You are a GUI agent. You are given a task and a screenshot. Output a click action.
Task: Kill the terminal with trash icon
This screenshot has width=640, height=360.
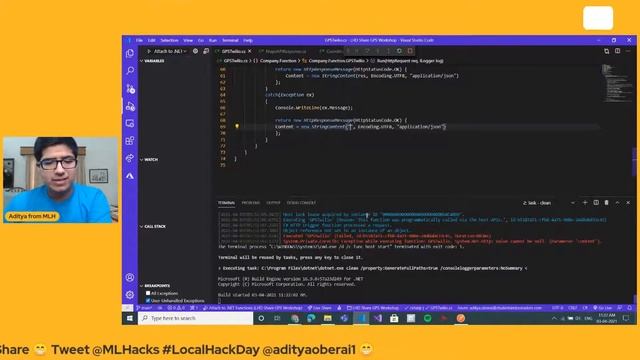607,202
